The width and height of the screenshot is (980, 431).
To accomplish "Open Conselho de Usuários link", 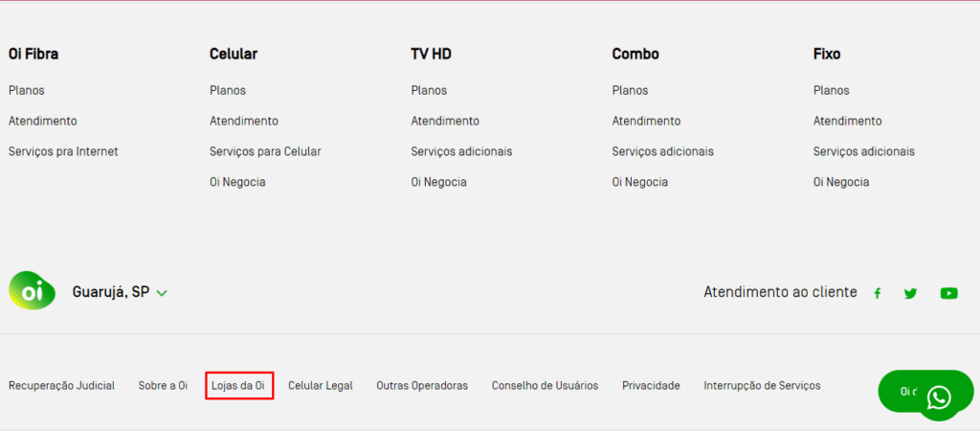I will point(545,386).
